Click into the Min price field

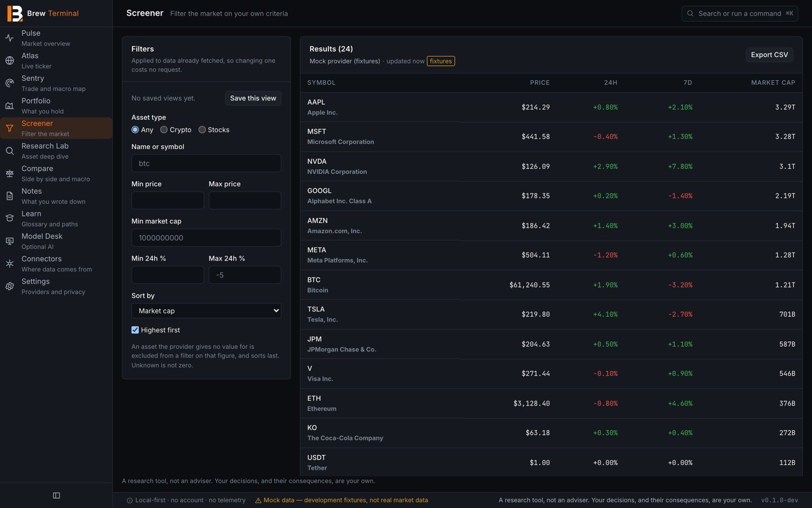coord(167,200)
